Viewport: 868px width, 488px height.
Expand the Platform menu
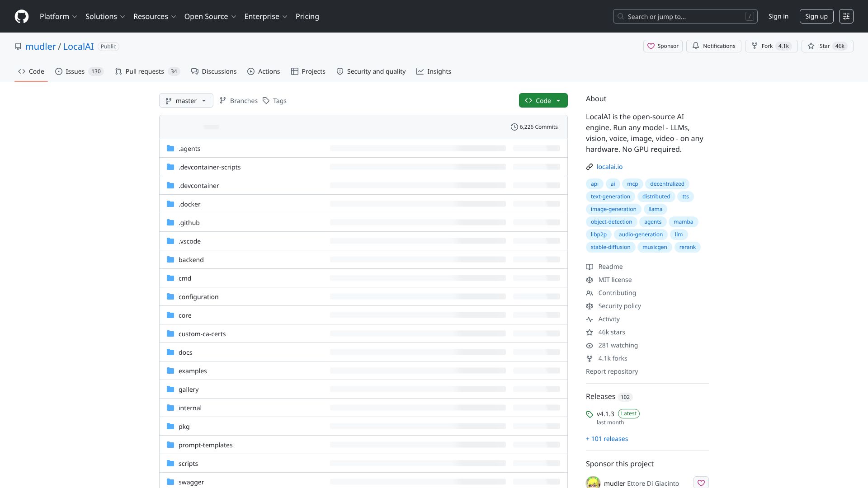click(58, 16)
